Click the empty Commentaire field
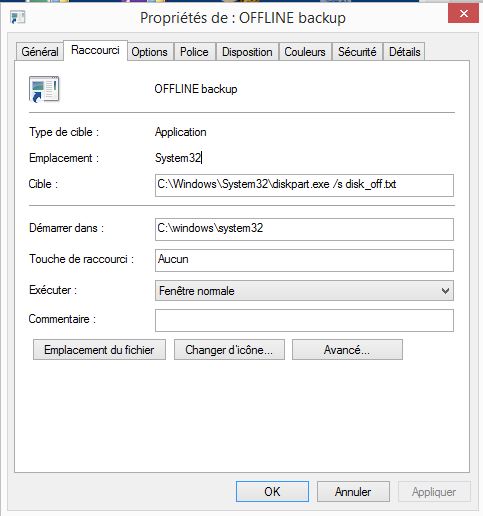The height and width of the screenshot is (516, 483). coord(304,320)
